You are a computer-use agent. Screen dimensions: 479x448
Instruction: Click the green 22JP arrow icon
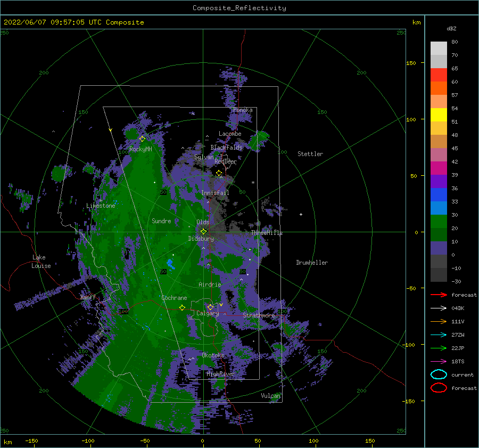[x=439, y=348]
